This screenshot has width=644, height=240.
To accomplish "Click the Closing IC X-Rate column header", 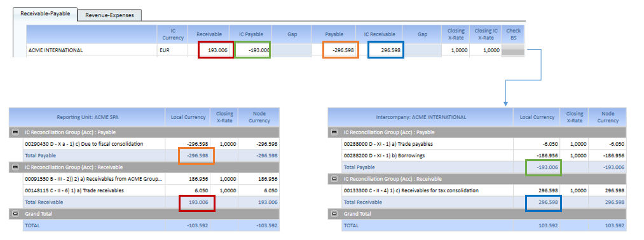I will coord(486,34).
